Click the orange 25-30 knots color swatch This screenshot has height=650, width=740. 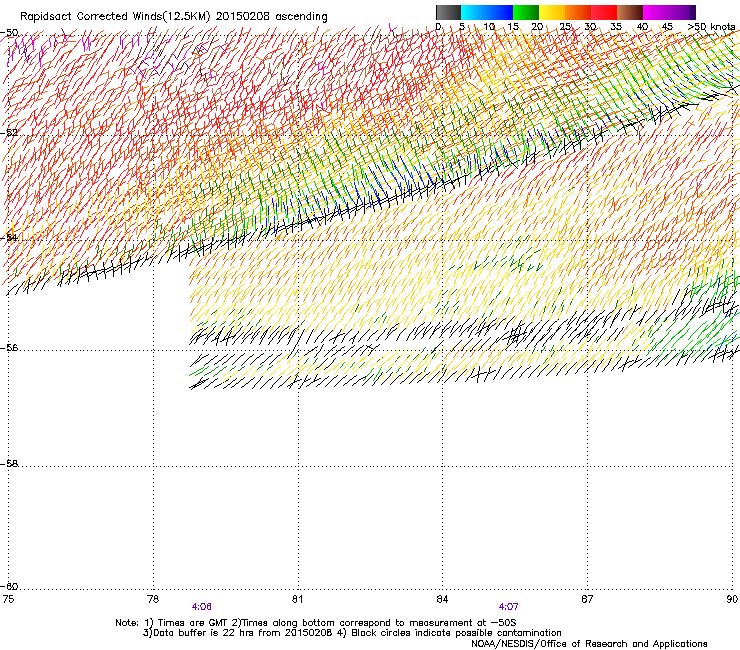(578, 12)
